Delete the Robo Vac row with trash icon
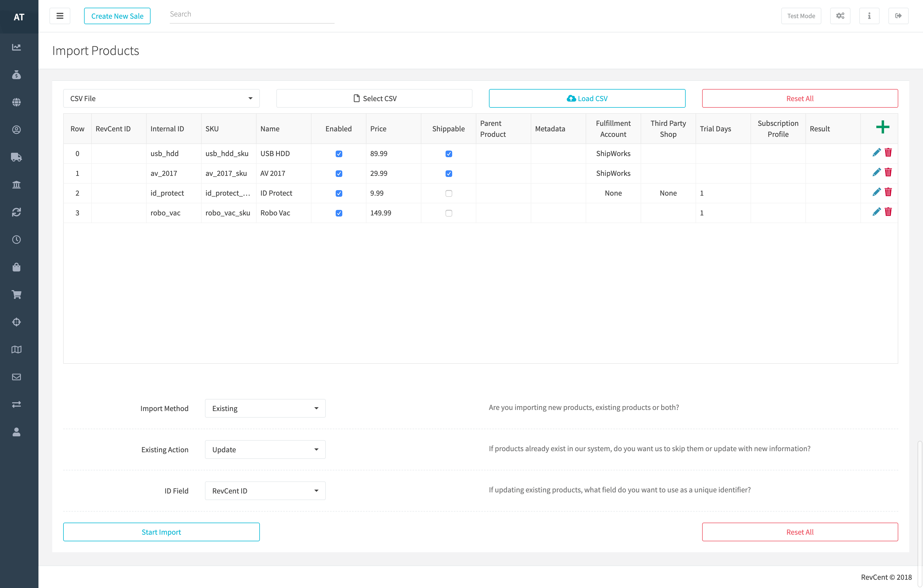923x588 pixels. (x=888, y=212)
